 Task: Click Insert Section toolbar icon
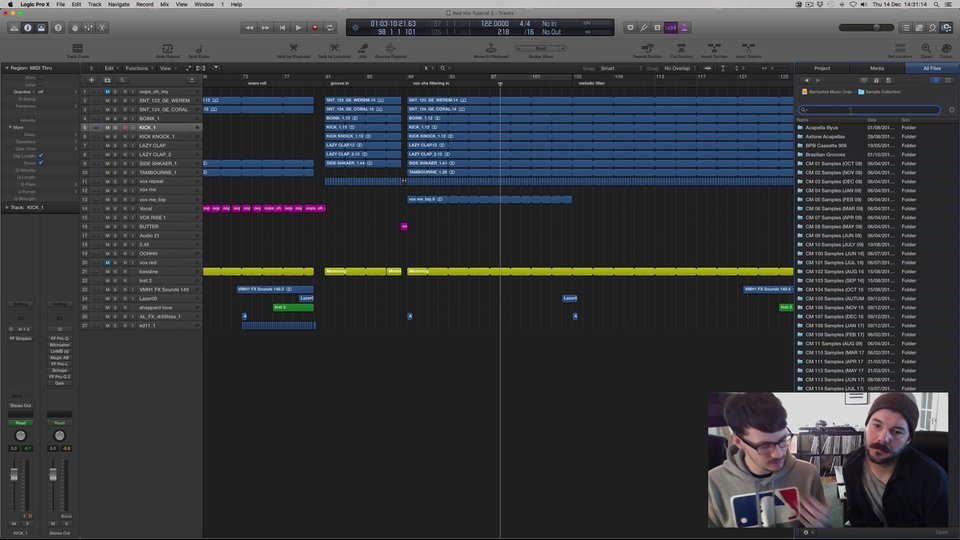click(714, 48)
